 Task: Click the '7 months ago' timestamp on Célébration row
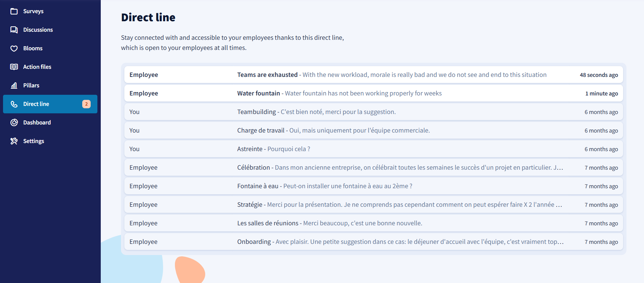coord(601,168)
